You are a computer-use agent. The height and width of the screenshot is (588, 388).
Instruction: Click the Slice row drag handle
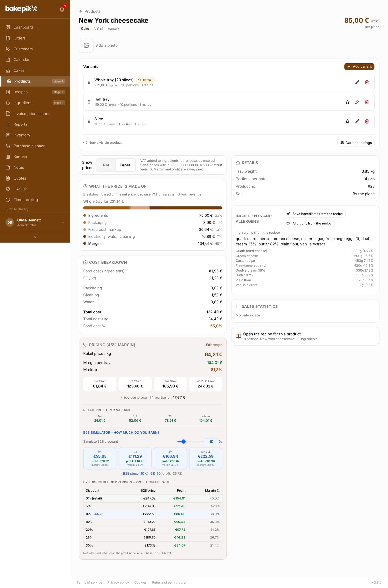tap(89, 121)
